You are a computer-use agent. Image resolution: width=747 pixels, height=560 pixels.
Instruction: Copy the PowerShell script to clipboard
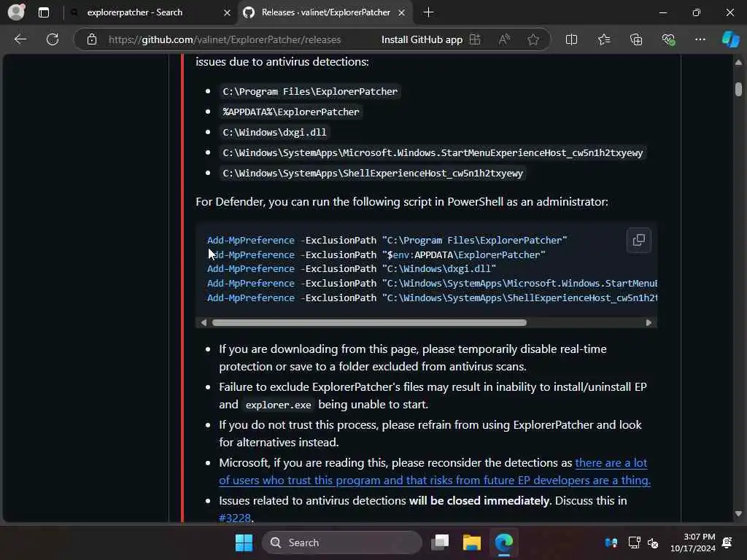pyautogui.click(x=638, y=240)
